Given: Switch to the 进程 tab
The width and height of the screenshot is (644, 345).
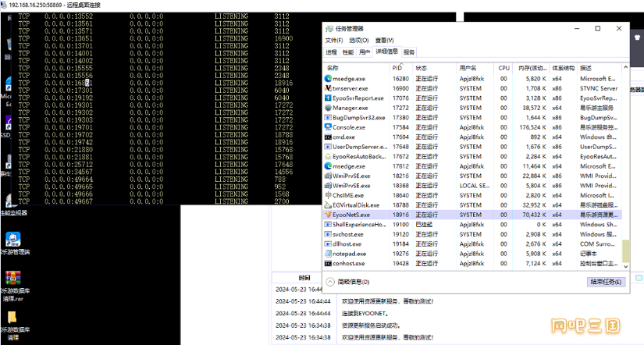Looking at the screenshot, I should coord(332,52).
